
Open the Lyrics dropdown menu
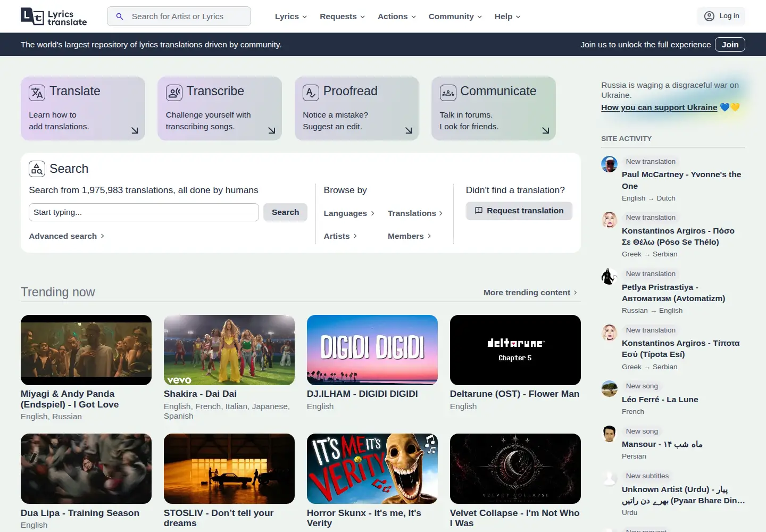click(x=291, y=16)
